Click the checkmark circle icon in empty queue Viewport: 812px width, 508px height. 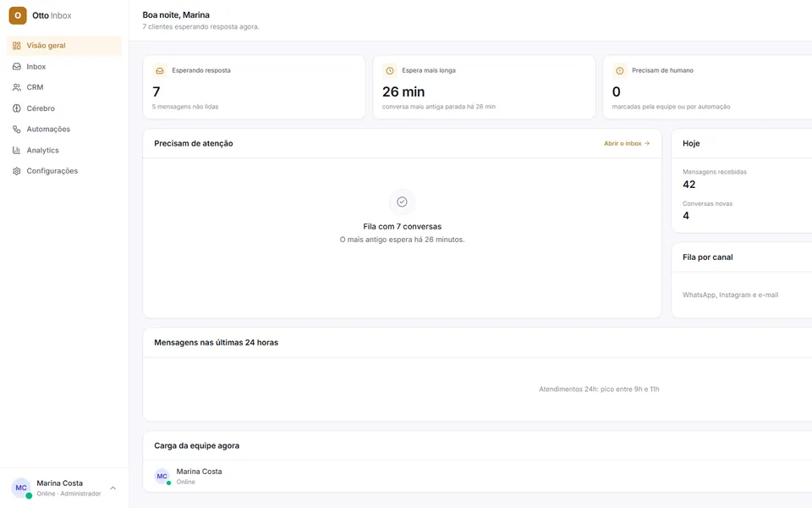[402, 202]
